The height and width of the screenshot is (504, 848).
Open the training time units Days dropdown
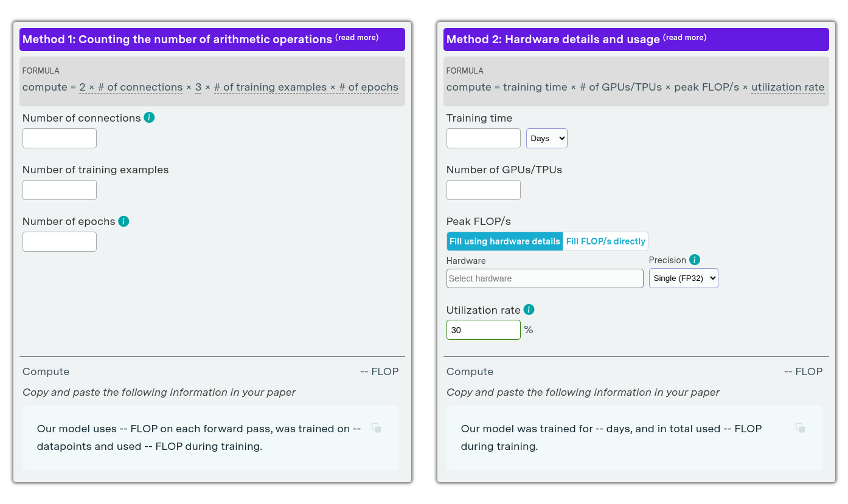[546, 138]
